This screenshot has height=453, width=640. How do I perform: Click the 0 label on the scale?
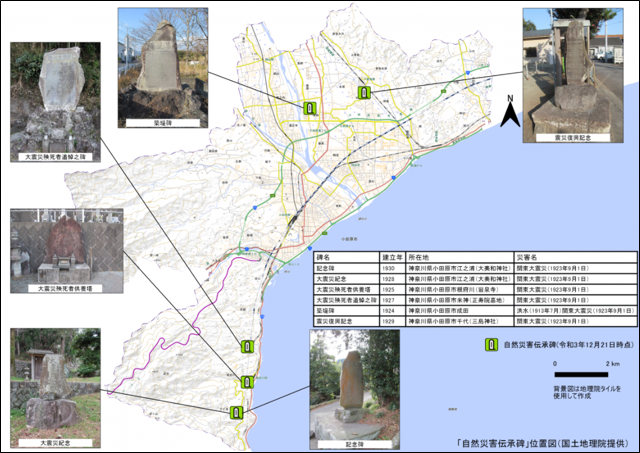(555, 364)
